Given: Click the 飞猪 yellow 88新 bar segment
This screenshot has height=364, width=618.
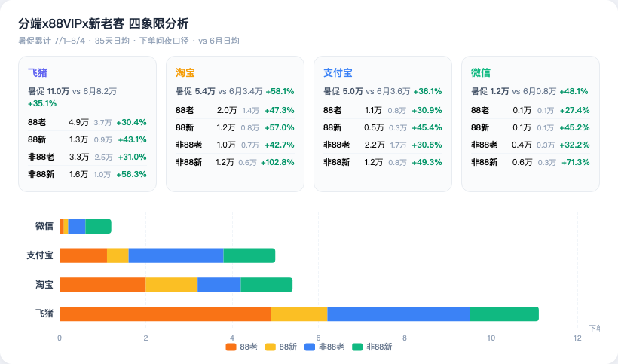Looking at the screenshot, I should click(x=299, y=314).
